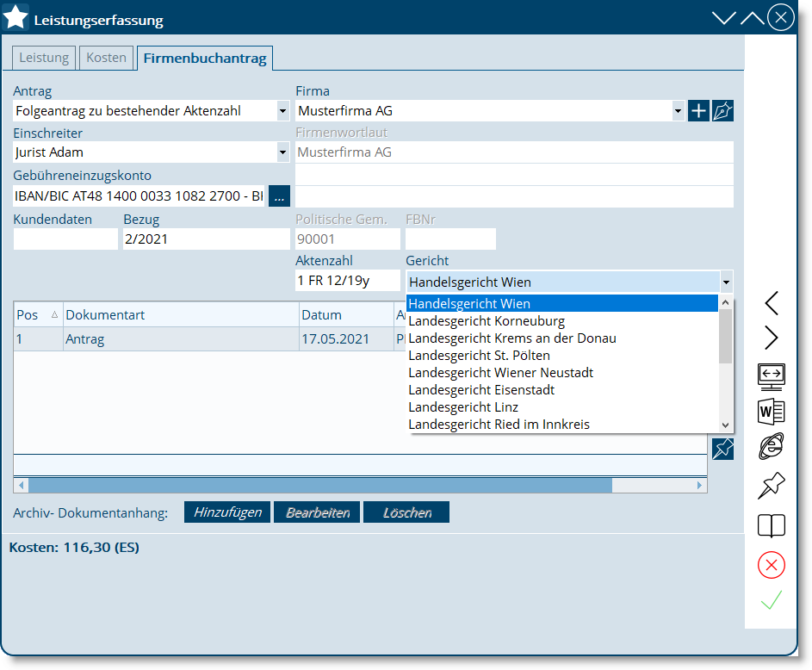
Task: Switch to the Leistung tab
Action: [44, 58]
